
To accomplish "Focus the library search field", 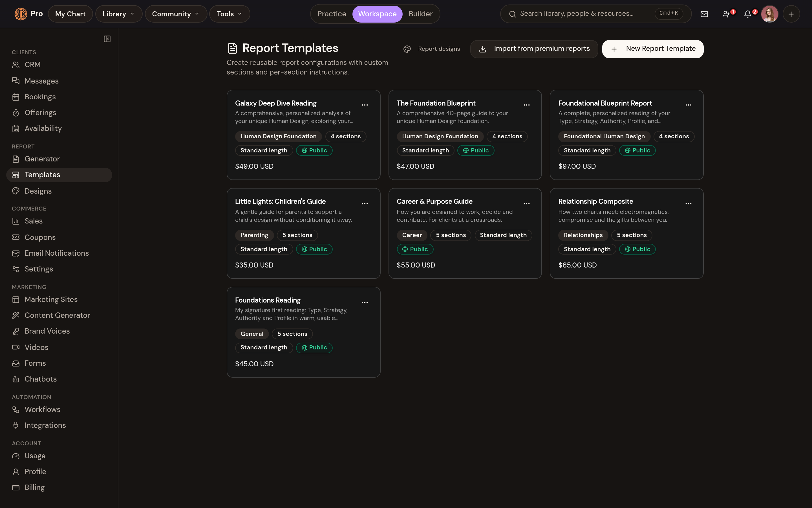I will tap(595, 14).
